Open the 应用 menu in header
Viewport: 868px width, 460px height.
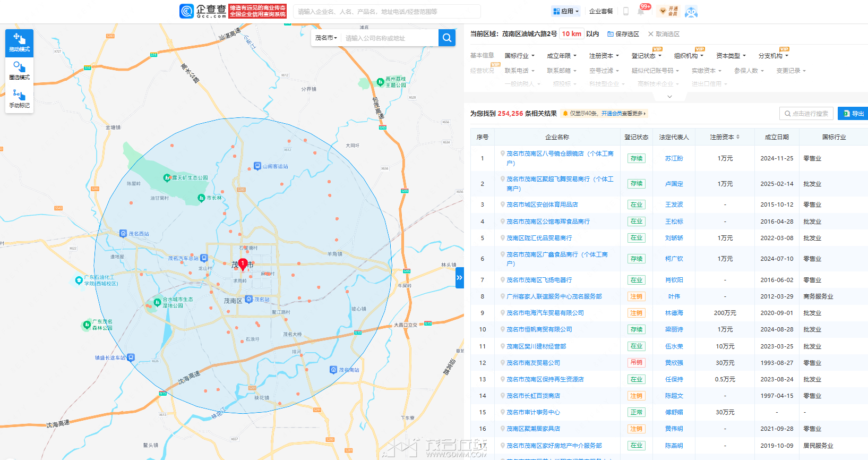pyautogui.click(x=566, y=11)
